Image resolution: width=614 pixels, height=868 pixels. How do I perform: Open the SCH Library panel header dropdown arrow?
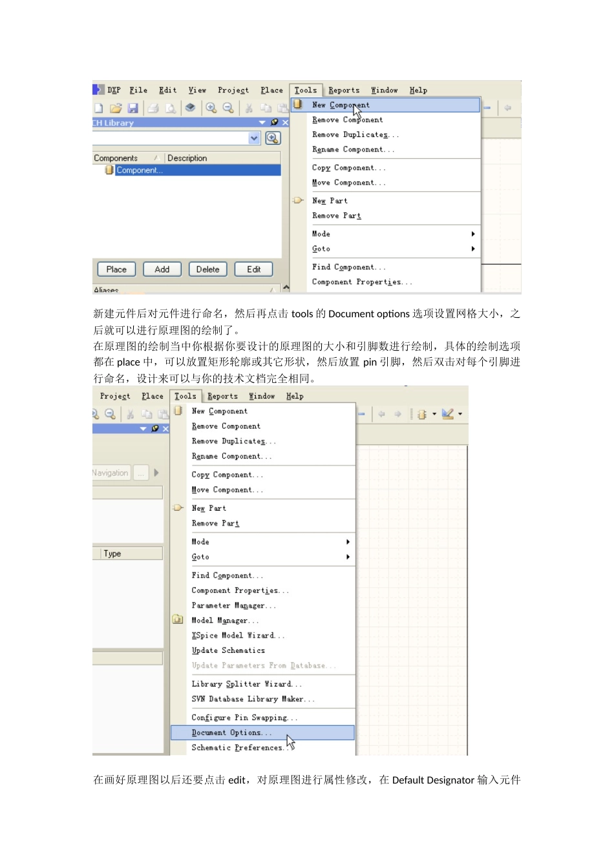(x=262, y=122)
